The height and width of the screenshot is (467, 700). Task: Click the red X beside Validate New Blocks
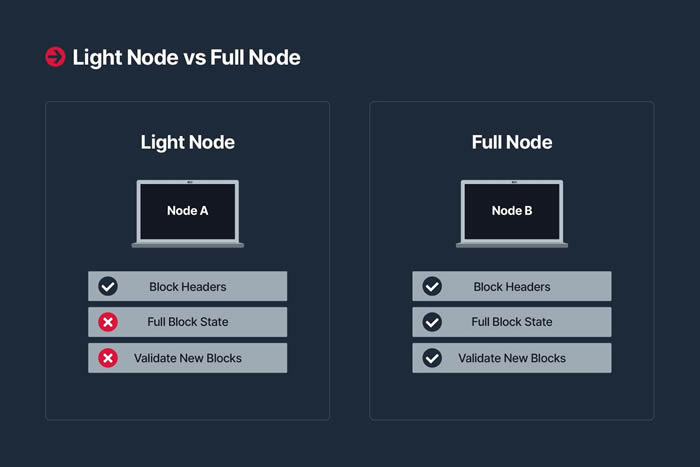(x=108, y=358)
